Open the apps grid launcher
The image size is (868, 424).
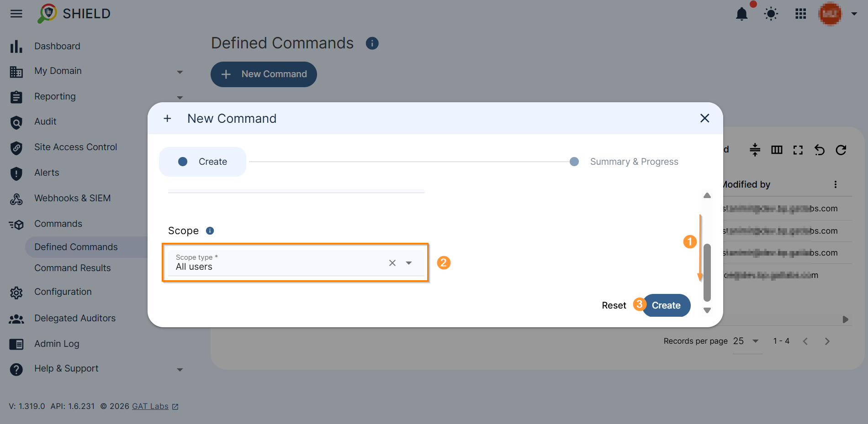coord(800,14)
